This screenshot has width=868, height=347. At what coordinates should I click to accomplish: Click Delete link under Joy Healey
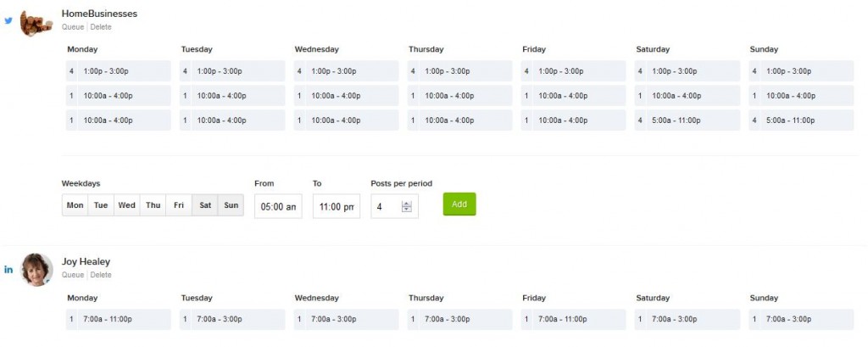[101, 275]
